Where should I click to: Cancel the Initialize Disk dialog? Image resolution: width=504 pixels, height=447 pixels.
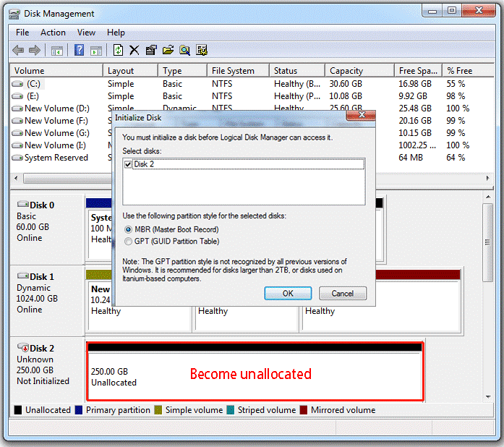(342, 294)
